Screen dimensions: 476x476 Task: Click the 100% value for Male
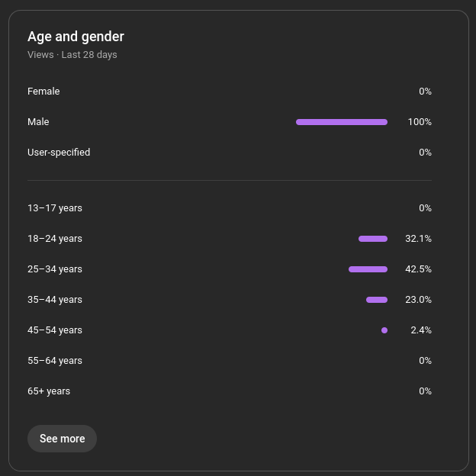point(420,122)
